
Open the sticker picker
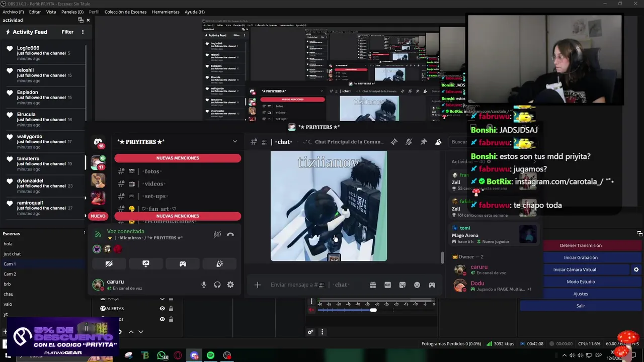403,285
